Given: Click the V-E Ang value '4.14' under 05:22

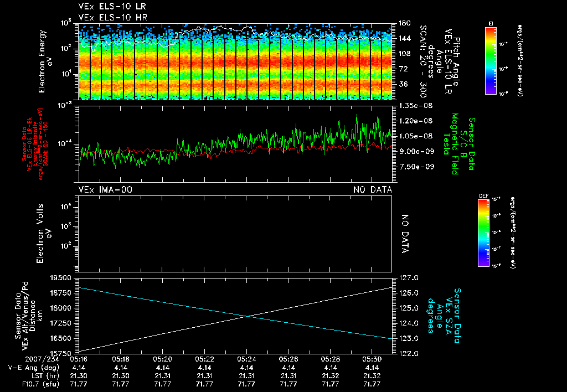Looking at the screenshot, I should (x=205, y=368).
